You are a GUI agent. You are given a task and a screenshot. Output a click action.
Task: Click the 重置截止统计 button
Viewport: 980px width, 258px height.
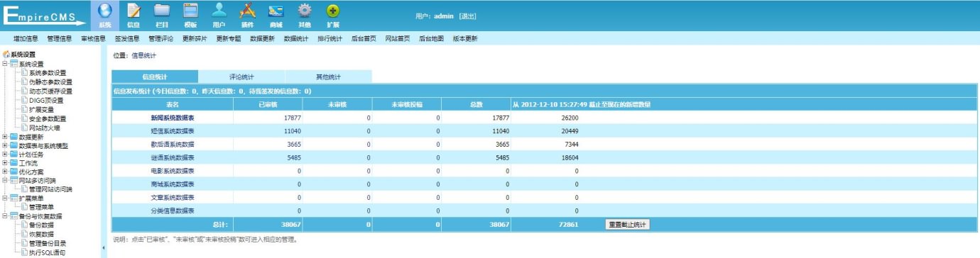click(628, 224)
